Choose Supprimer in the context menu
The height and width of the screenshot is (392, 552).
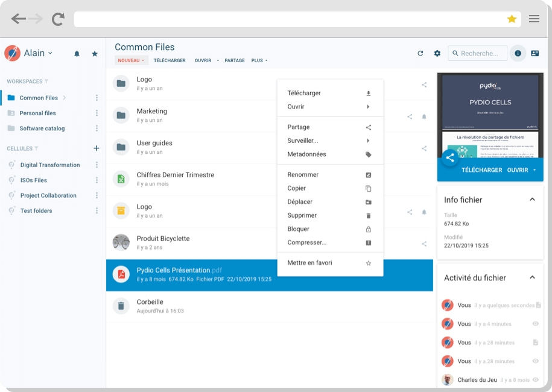[330, 215]
